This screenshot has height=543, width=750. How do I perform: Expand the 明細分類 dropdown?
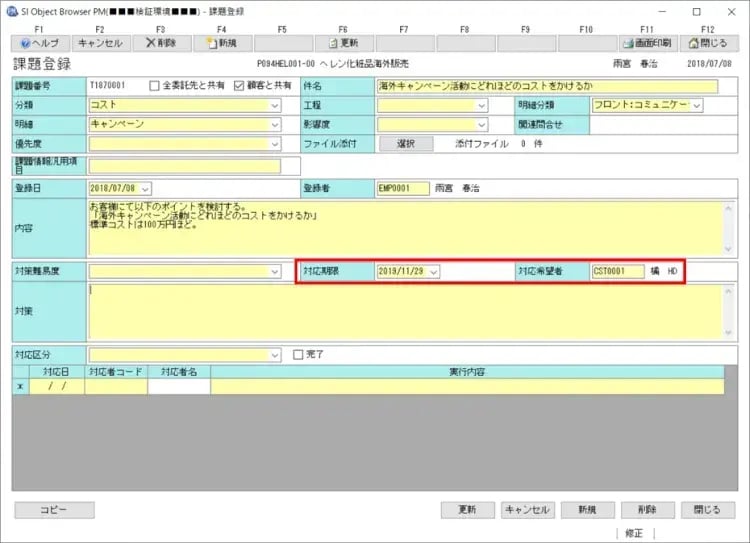[696, 105]
